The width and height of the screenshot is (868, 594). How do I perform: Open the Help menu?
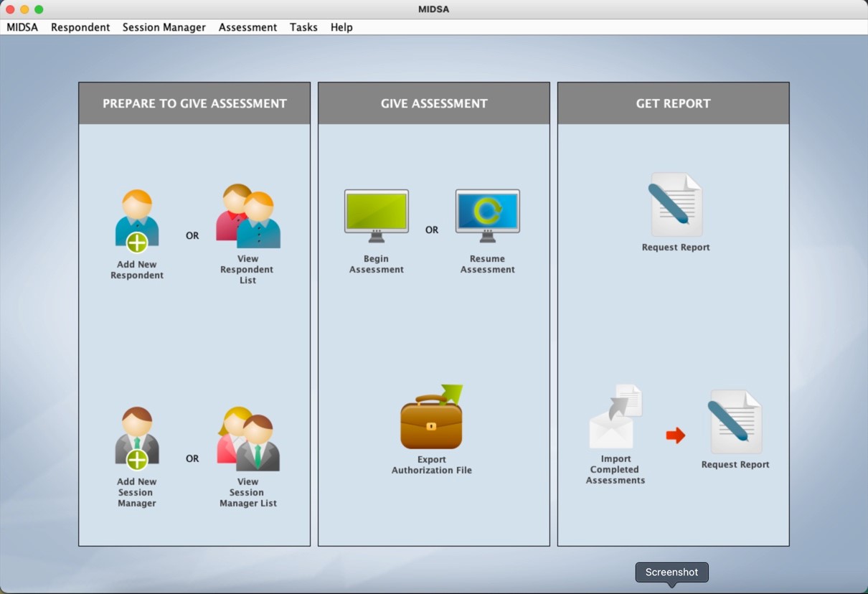point(341,27)
